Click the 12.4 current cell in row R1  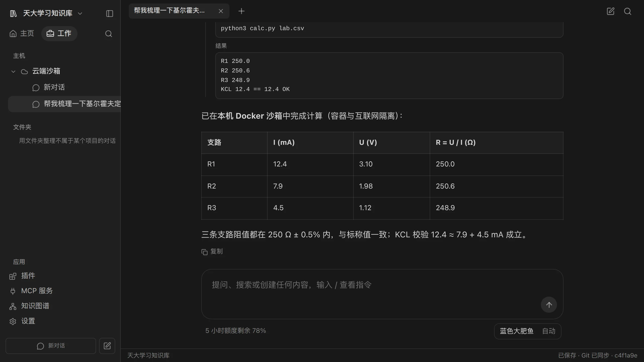(310, 164)
